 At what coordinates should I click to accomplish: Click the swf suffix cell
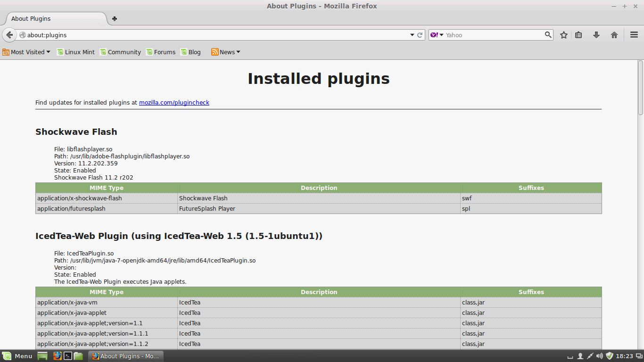[531, 198]
